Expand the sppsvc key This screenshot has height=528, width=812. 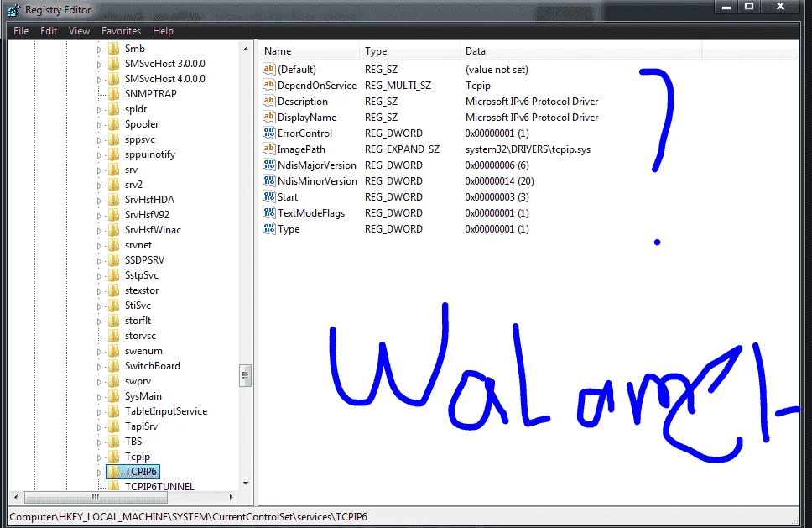tap(99, 140)
